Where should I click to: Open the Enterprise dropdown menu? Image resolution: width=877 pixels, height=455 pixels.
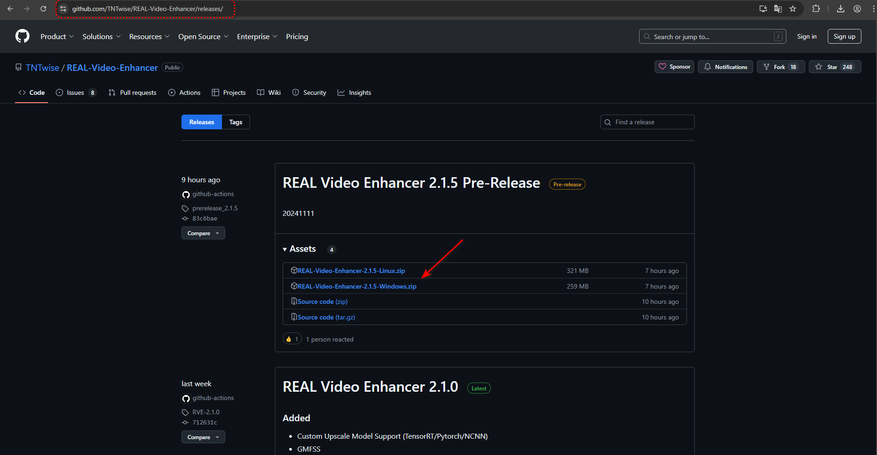257,36
